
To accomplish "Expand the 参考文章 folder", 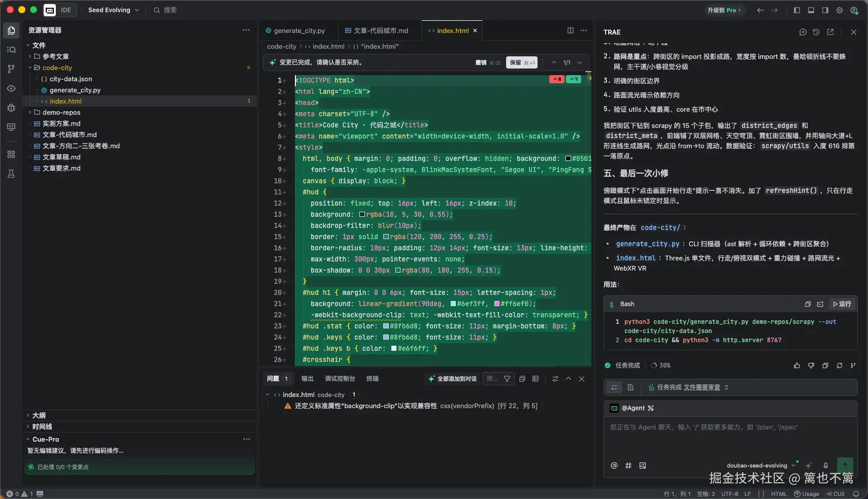I will 30,56.
